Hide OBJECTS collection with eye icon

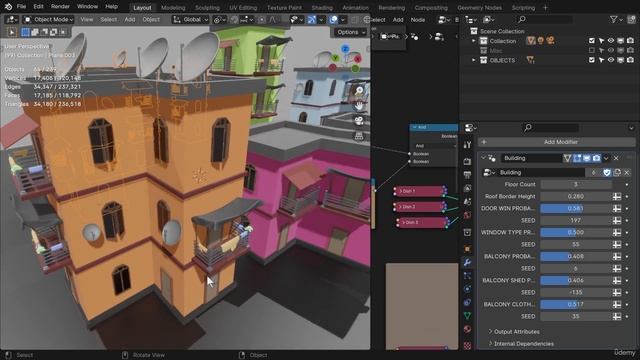coord(611,60)
